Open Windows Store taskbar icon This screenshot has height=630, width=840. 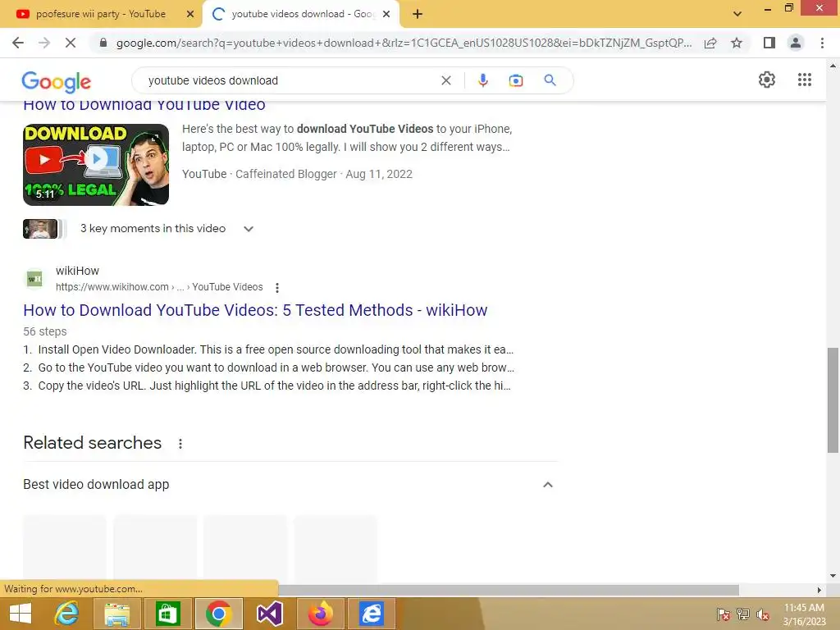[167, 614]
